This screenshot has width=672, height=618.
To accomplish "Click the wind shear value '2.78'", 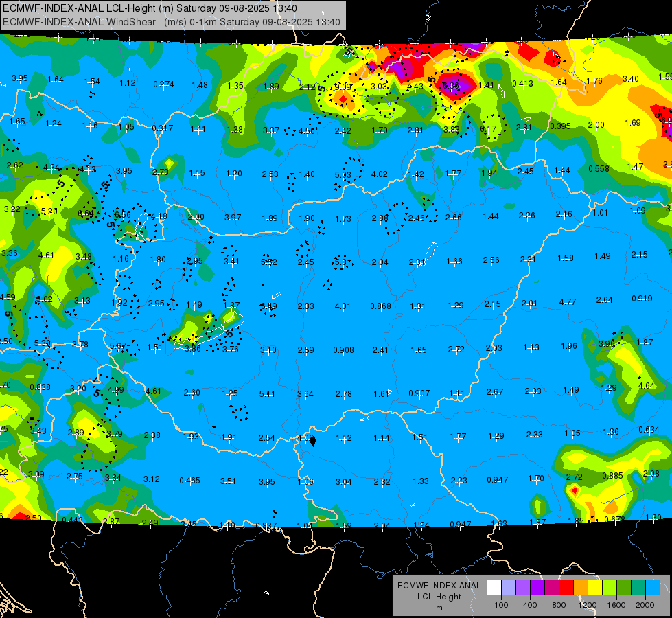I will pyautogui.click(x=344, y=394).
